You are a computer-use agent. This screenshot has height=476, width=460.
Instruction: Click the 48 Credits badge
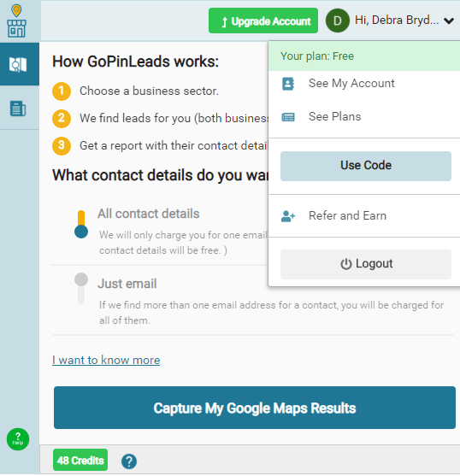pos(80,460)
